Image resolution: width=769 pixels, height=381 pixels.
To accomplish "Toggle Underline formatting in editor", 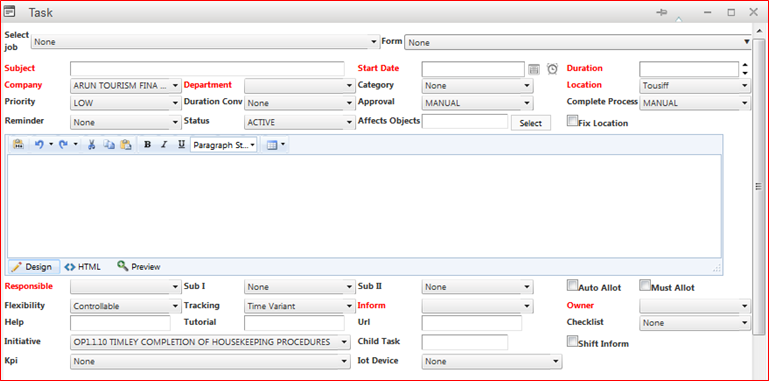I will point(181,145).
